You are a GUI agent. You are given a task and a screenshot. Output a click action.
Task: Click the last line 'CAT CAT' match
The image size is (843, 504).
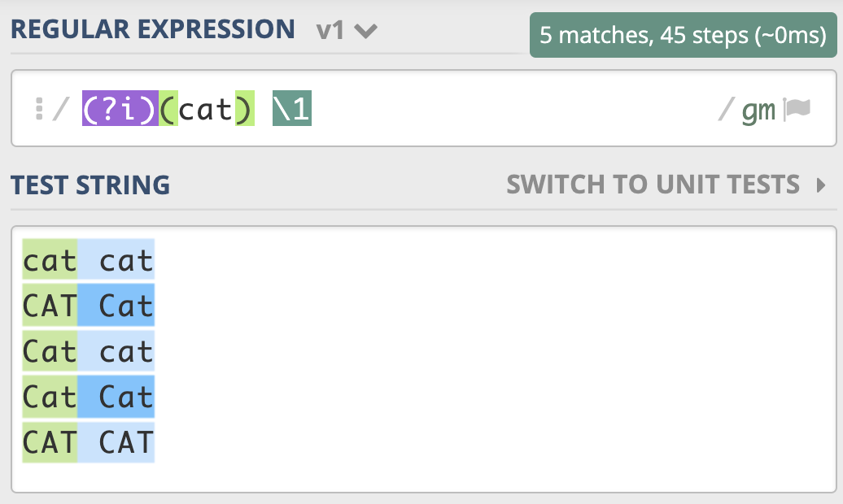(88, 442)
